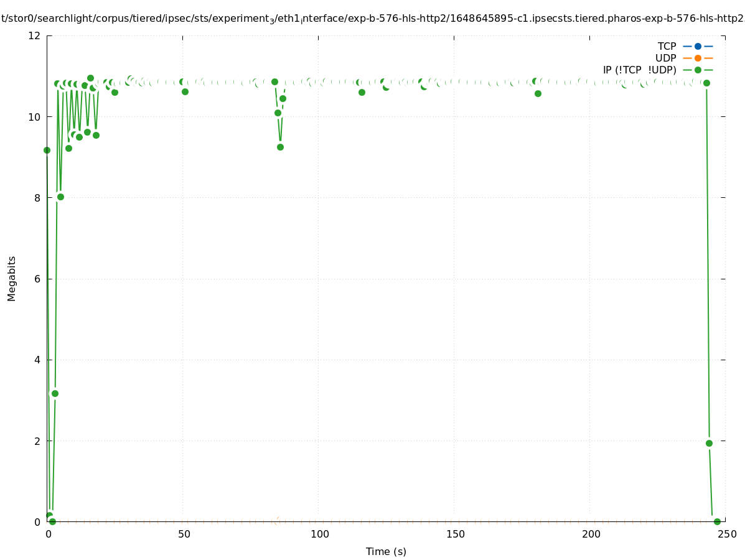Toggle the UDP series legend label
Screen dimensions: 745x560
point(665,58)
